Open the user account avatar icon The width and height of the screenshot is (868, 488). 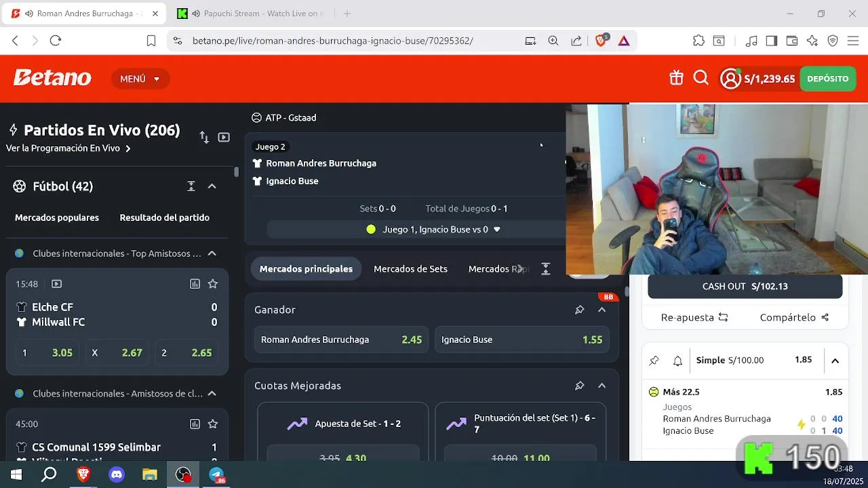pos(730,79)
